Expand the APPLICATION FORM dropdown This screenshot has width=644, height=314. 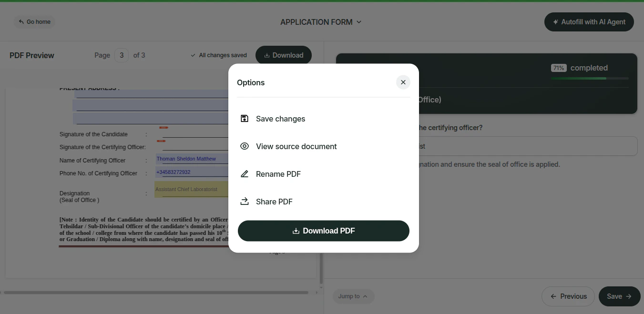(359, 22)
